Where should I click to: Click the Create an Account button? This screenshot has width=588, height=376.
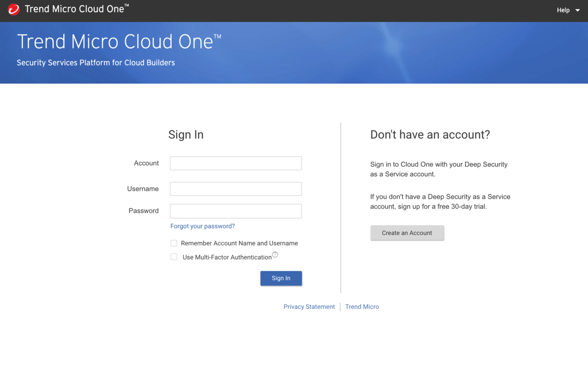point(407,233)
